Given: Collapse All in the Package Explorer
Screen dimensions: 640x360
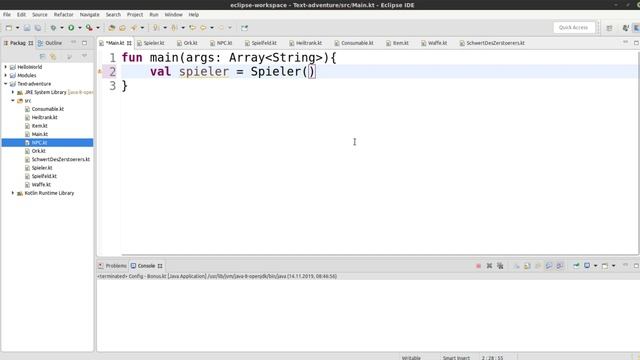Looking at the screenshot, I should [x=42, y=56].
